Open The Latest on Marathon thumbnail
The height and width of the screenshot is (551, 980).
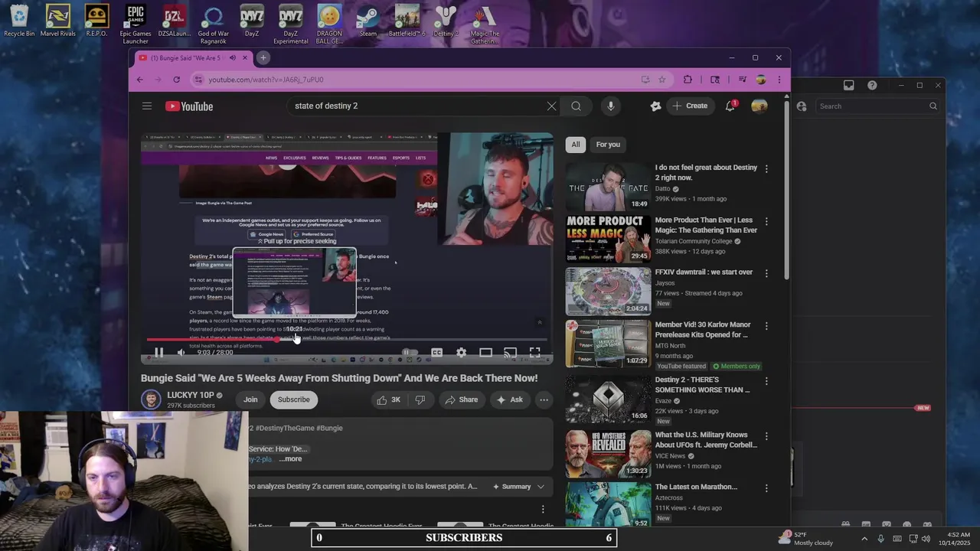click(x=608, y=504)
